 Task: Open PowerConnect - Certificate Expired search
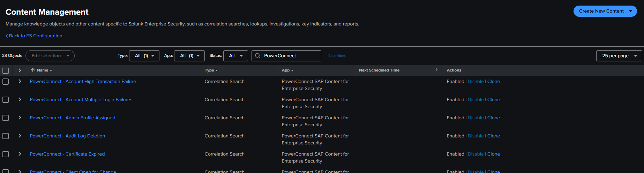coord(67,154)
